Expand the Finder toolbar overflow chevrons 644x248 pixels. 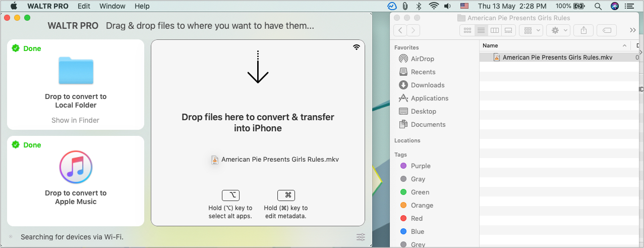click(x=633, y=30)
